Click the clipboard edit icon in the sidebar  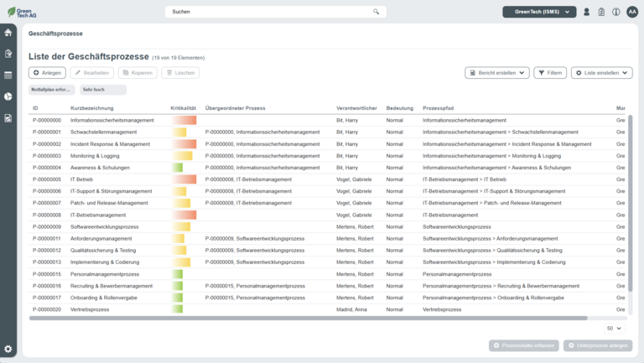(x=8, y=54)
